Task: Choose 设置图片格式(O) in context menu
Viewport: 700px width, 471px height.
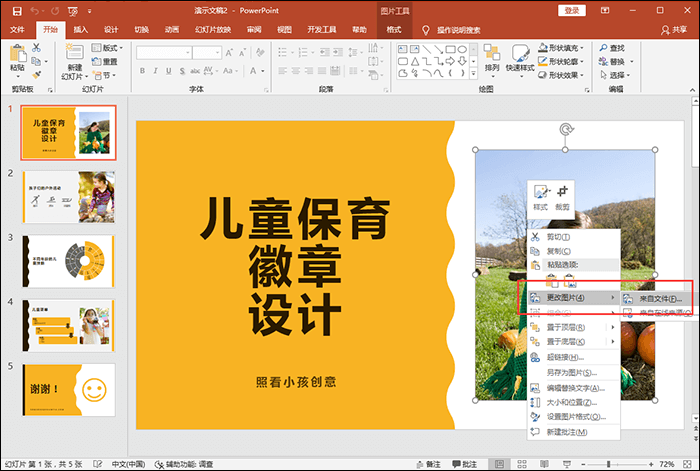Action: coord(574,417)
